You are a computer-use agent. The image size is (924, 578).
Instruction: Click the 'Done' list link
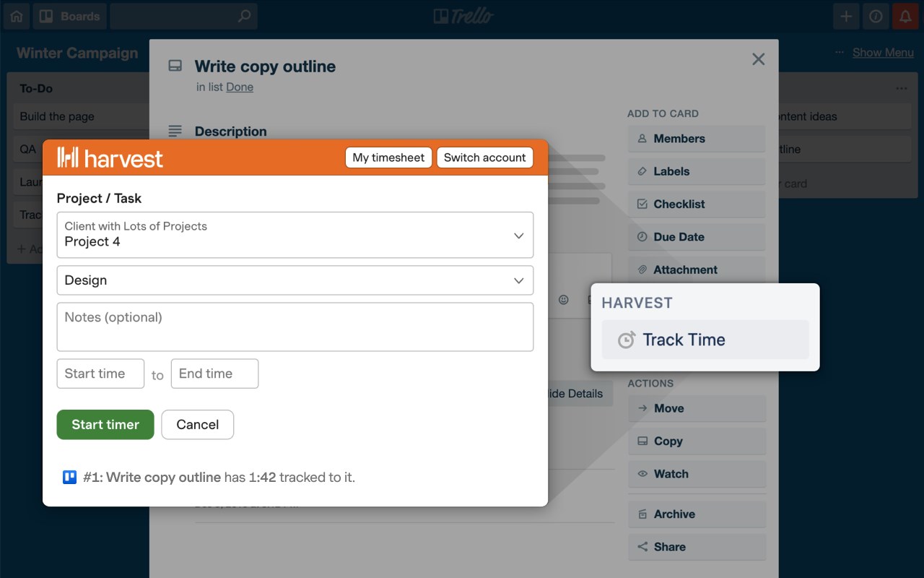[240, 87]
